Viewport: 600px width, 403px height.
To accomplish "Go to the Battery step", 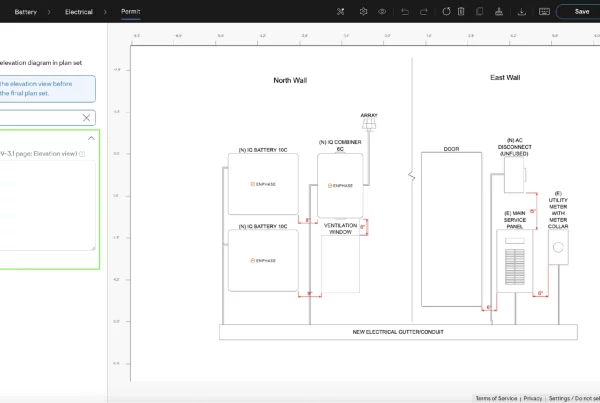I will (x=26, y=12).
